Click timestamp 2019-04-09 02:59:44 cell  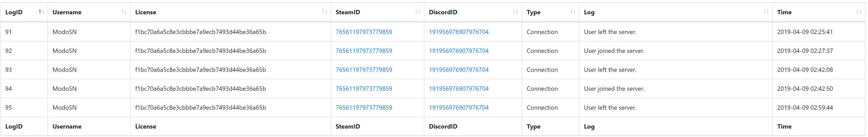coord(805,107)
